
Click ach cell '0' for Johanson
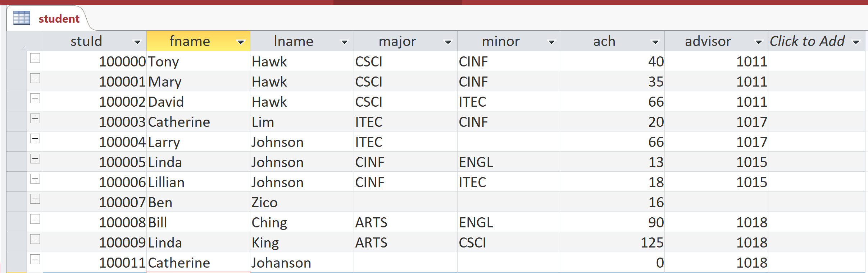(613, 262)
